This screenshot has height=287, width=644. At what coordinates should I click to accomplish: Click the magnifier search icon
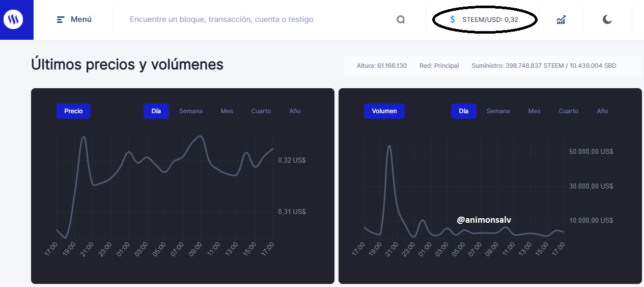pos(401,19)
